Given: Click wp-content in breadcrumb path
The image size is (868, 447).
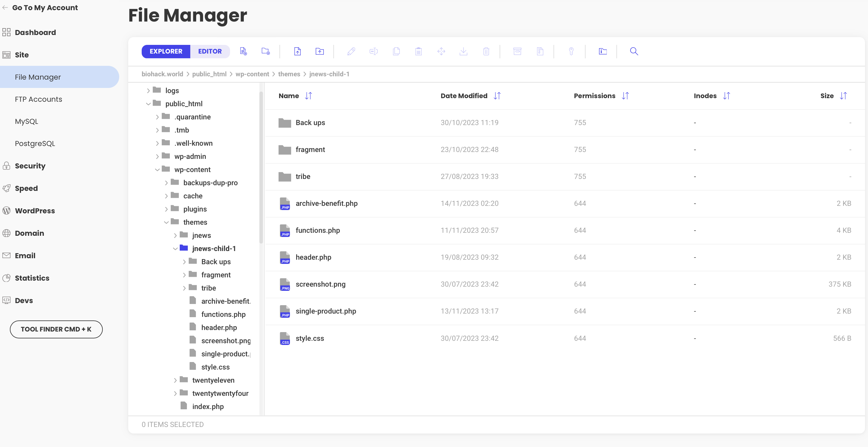Looking at the screenshot, I should [252, 74].
